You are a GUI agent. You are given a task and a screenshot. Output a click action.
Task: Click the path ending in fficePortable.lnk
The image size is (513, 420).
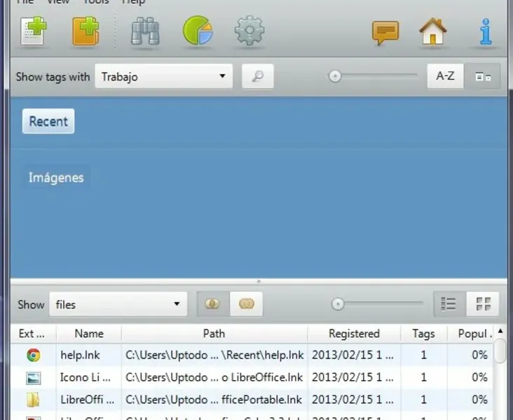tap(213, 400)
